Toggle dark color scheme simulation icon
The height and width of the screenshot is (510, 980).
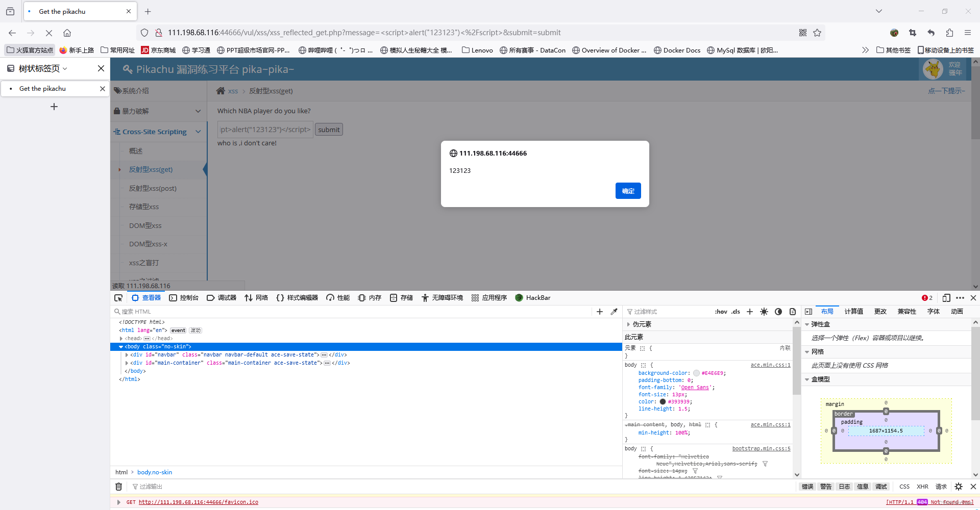(x=778, y=312)
